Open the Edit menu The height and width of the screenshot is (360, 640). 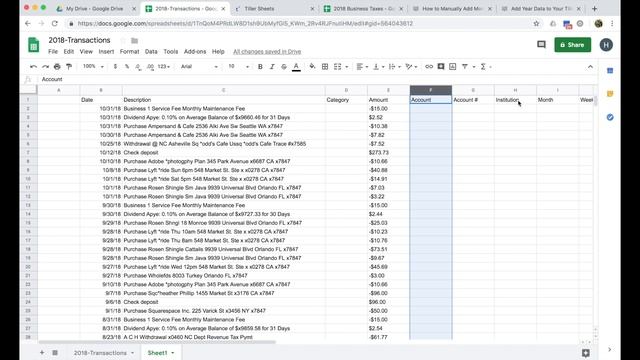tap(69, 51)
